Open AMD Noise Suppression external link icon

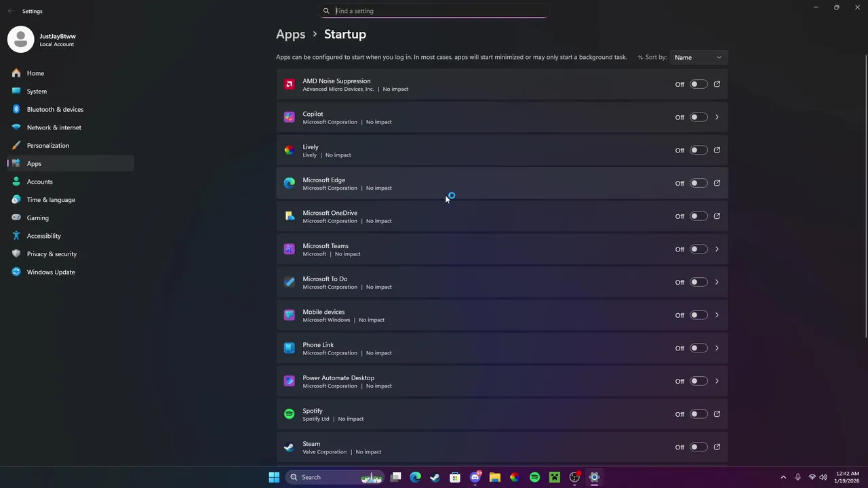717,84
